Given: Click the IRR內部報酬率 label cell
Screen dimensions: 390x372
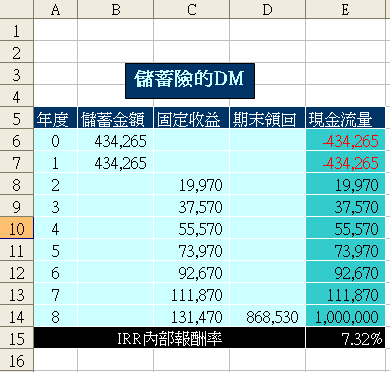Looking at the screenshot, I should [x=169, y=338].
